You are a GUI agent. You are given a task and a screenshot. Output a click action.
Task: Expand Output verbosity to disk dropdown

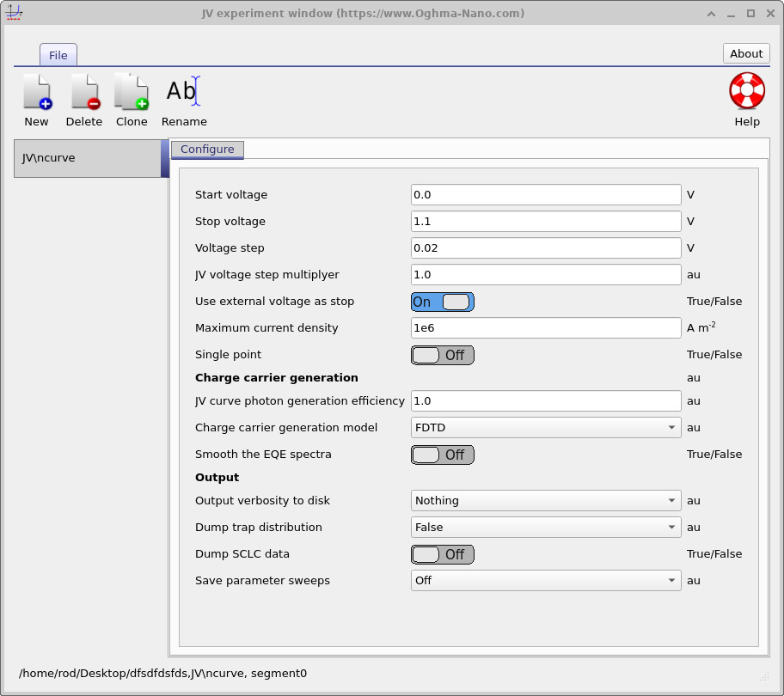pos(546,501)
